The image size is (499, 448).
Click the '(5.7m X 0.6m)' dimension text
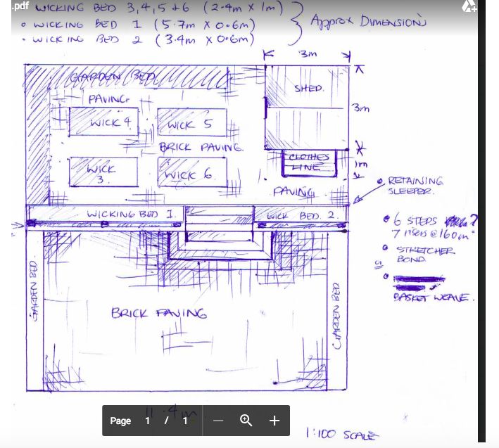pyautogui.click(x=205, y=25)
